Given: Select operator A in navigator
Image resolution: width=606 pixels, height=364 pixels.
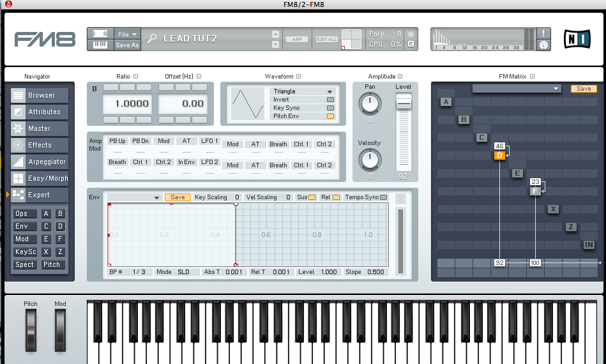Looking at the screenshot, I should point(46,214).
